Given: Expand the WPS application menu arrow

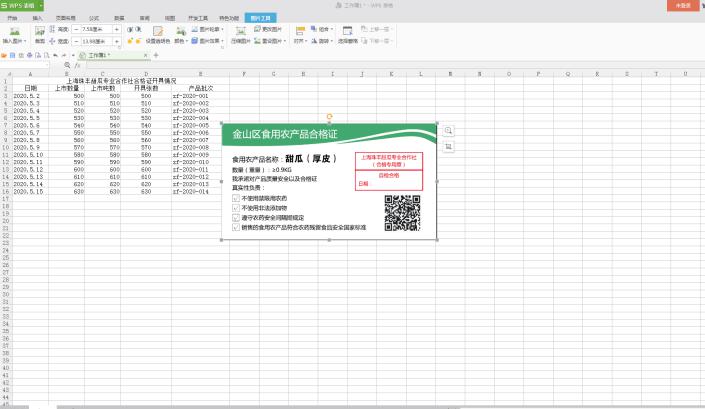Looking at the screenshot, I should pos(41,5).
